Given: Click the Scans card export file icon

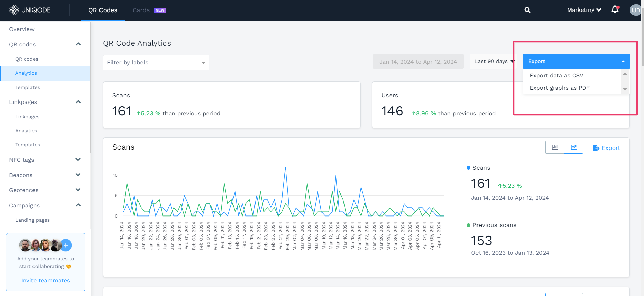Looking at the screenshot, I should point(596,148).
